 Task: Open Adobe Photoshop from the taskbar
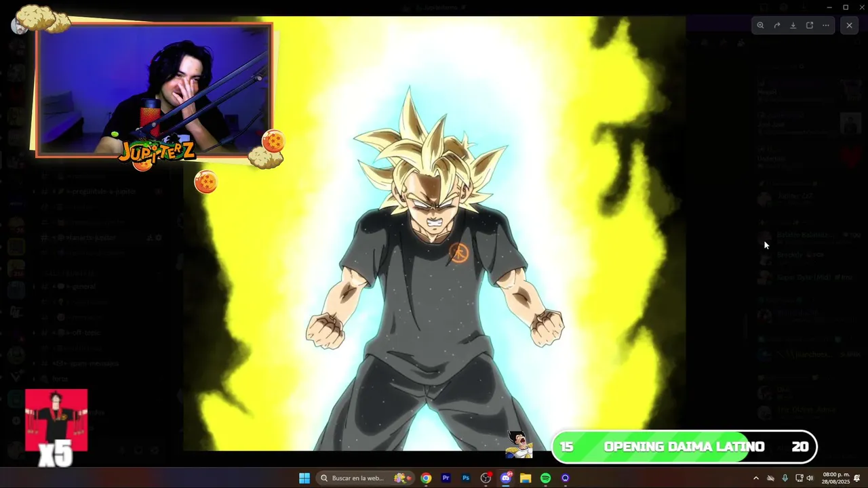click(466, 478)
